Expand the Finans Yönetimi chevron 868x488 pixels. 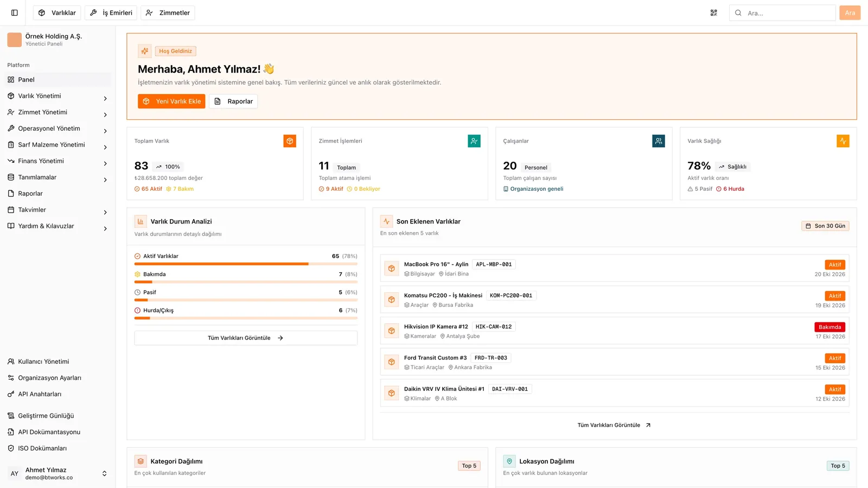[x=105, y=163]
